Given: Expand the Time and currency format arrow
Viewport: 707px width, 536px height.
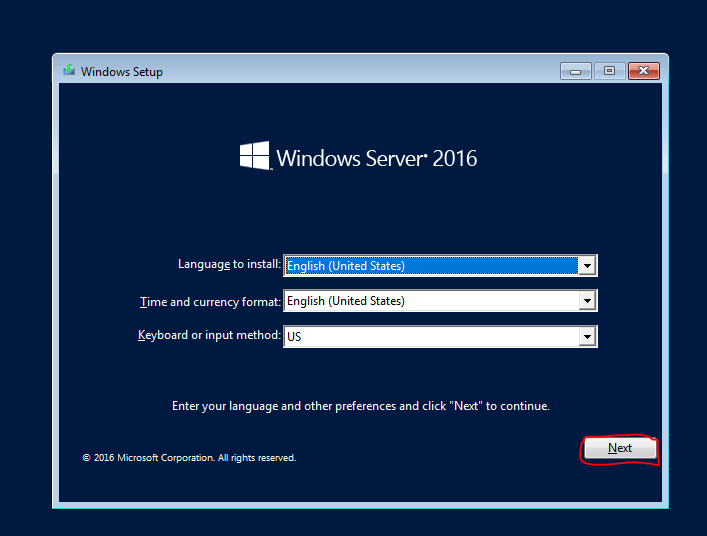Looking at the screenshot, I should (x=587, y=301).
